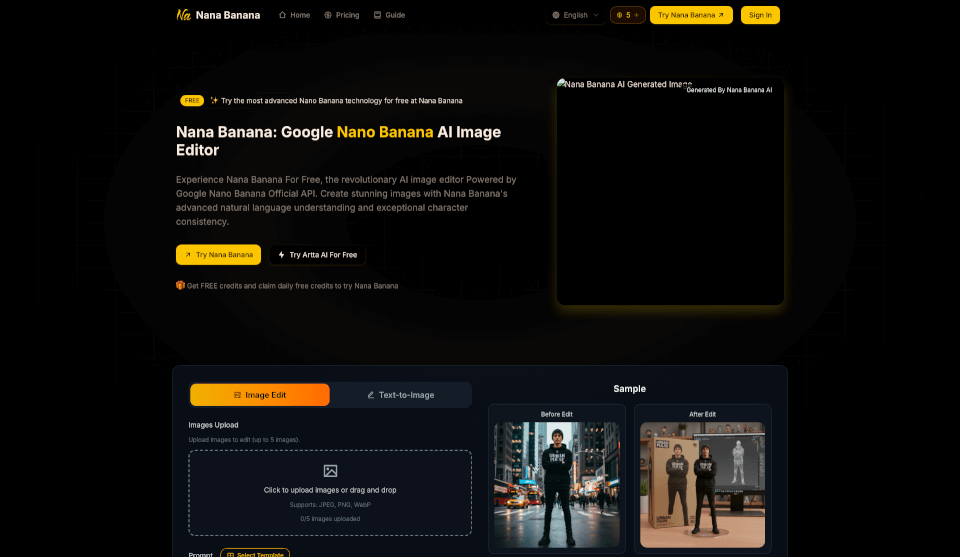
Task: Open the Pricing page from the navbar
Action: (347, 15)
